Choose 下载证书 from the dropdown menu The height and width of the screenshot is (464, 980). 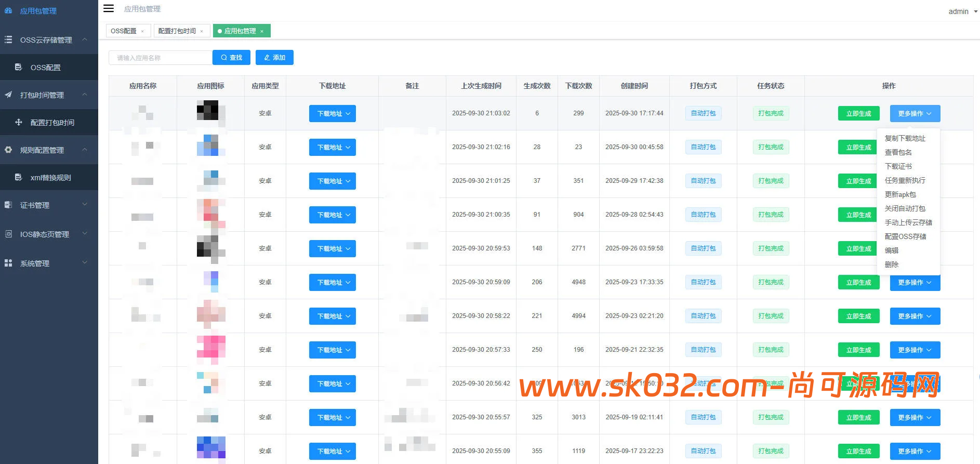[898, 166]
